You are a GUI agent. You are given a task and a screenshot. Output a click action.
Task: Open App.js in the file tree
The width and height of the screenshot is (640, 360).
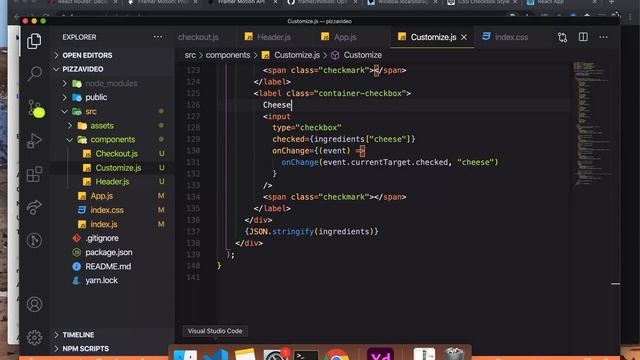click(102, 196)
